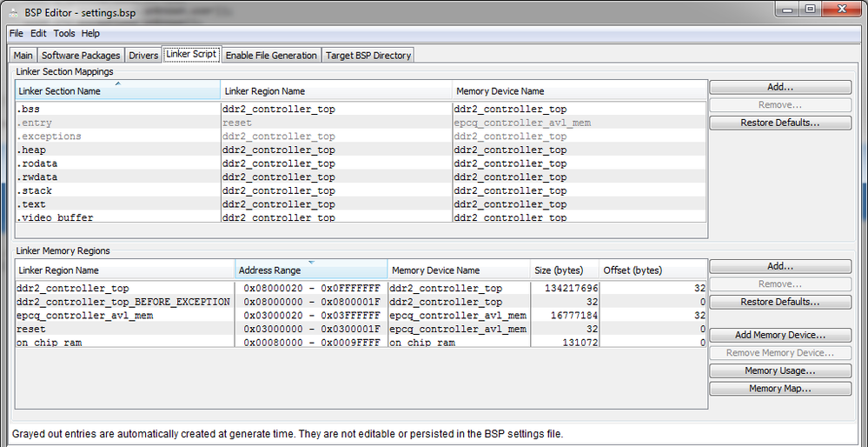Viewport: 868px width, 447px height.
Task: Open the Memory Map view
Action: pos(779,389)
